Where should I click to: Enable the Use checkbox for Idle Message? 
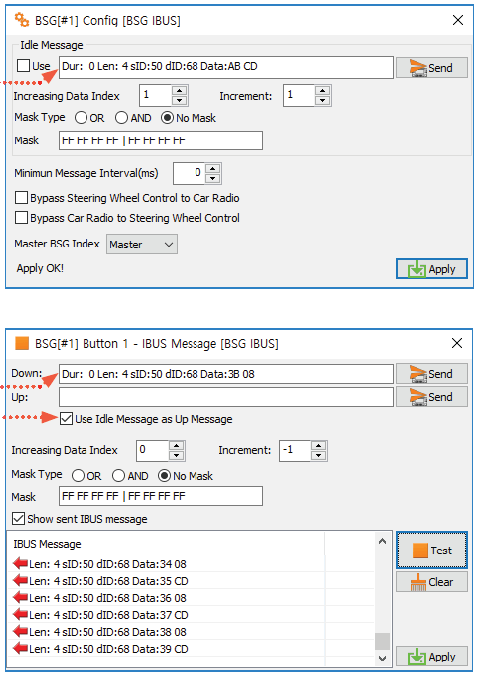(23, 66)
